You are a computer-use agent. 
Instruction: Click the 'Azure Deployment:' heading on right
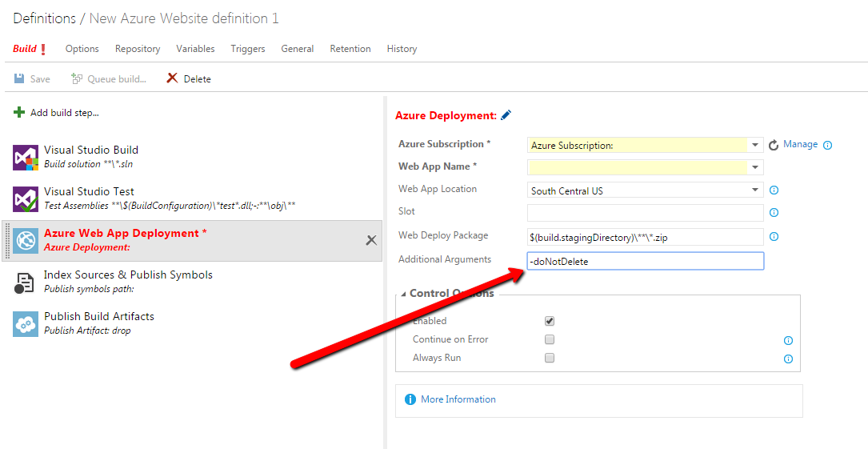(x=446, y=116)
